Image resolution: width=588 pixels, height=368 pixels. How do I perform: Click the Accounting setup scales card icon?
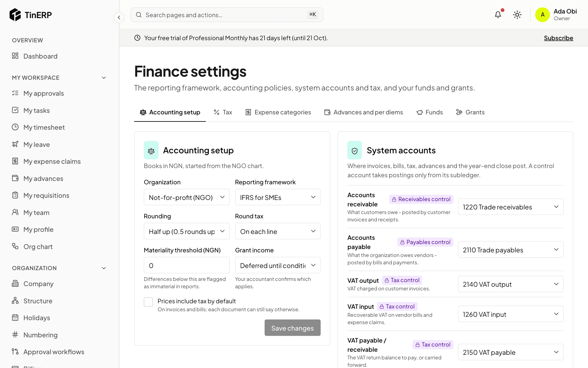(x=151, y=150)
